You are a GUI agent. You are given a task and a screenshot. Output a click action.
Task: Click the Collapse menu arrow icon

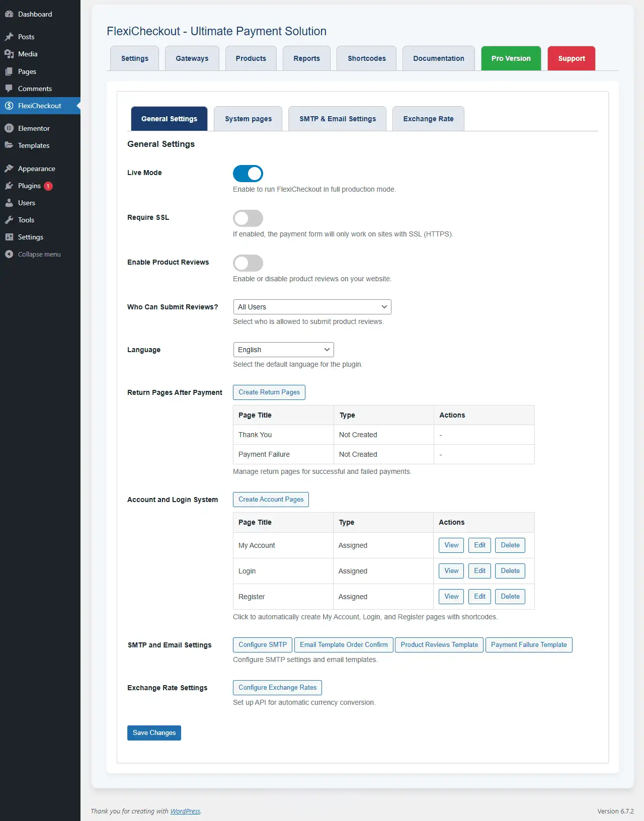(x=9, y=254)
